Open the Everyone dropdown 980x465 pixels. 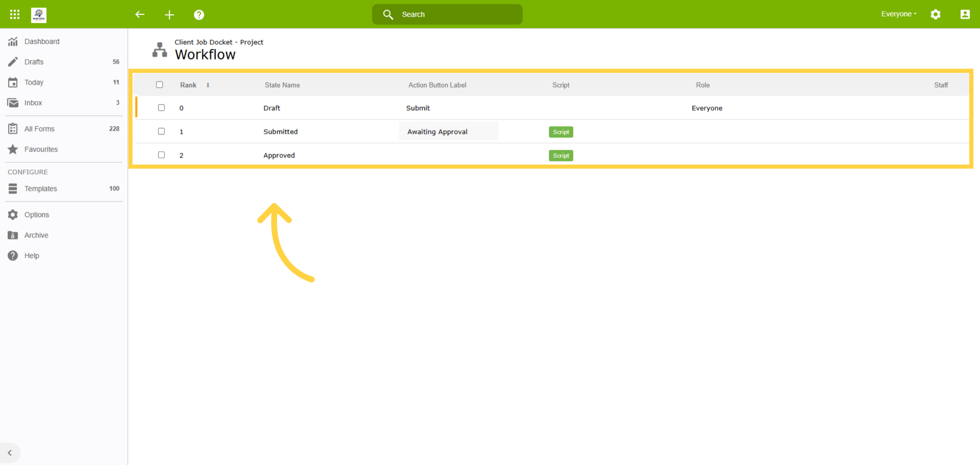(899, 14)
